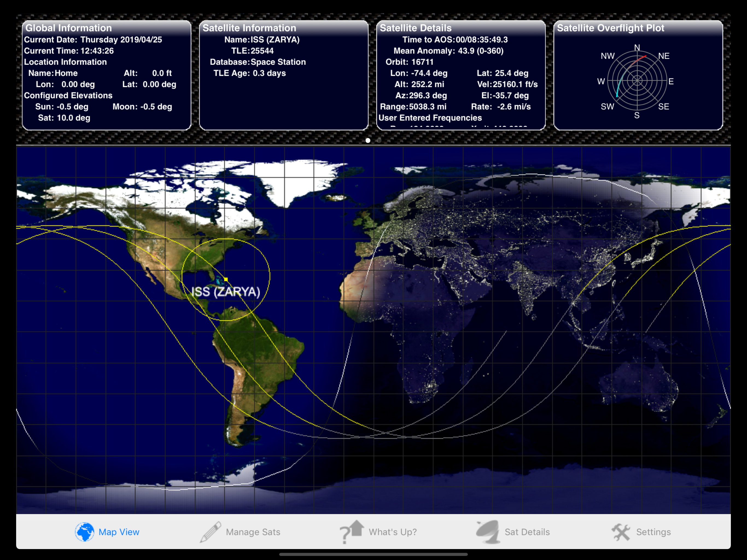The width and height of the screenshot is (747, 560).
Task: Tap Range:5038.3 mi value
Action: (x=413, y=106)
